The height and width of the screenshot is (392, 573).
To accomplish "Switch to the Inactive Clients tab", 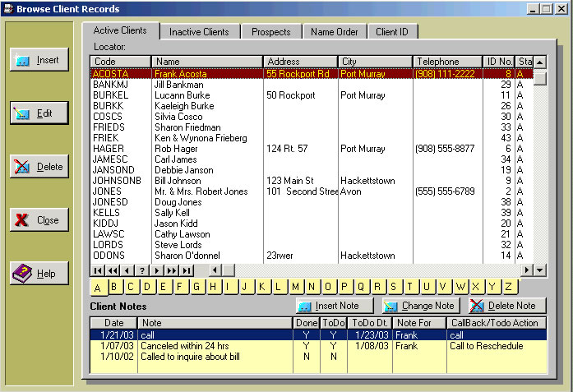I will pos(199,32).
